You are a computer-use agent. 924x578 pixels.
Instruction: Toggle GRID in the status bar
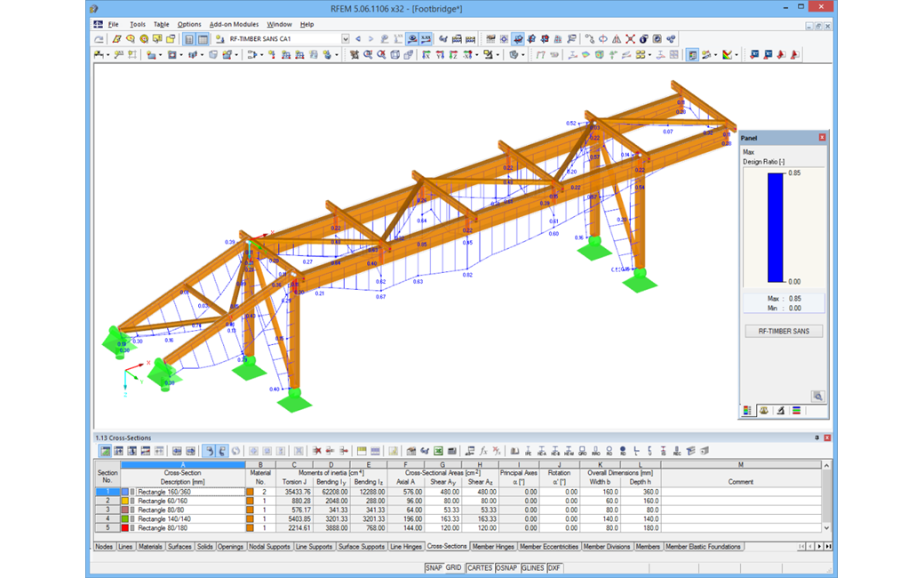pos(455,567)
